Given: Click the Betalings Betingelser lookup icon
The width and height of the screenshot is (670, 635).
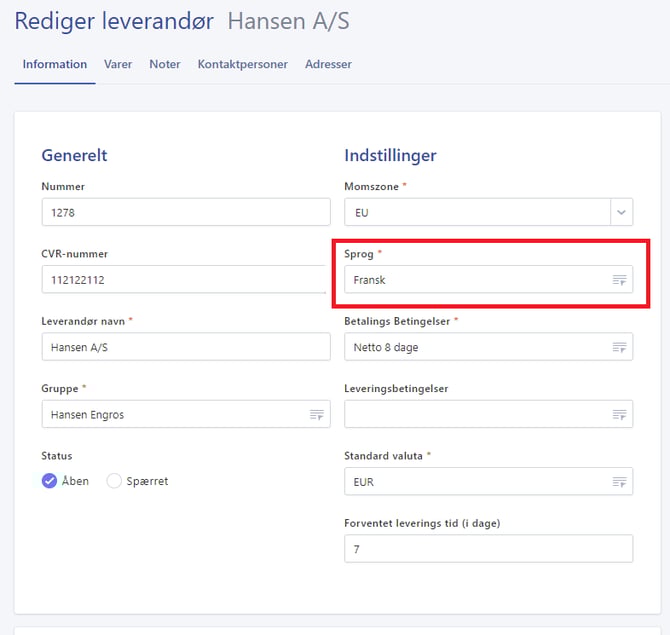Looking at the screenshot, I should tap(619, 348).
